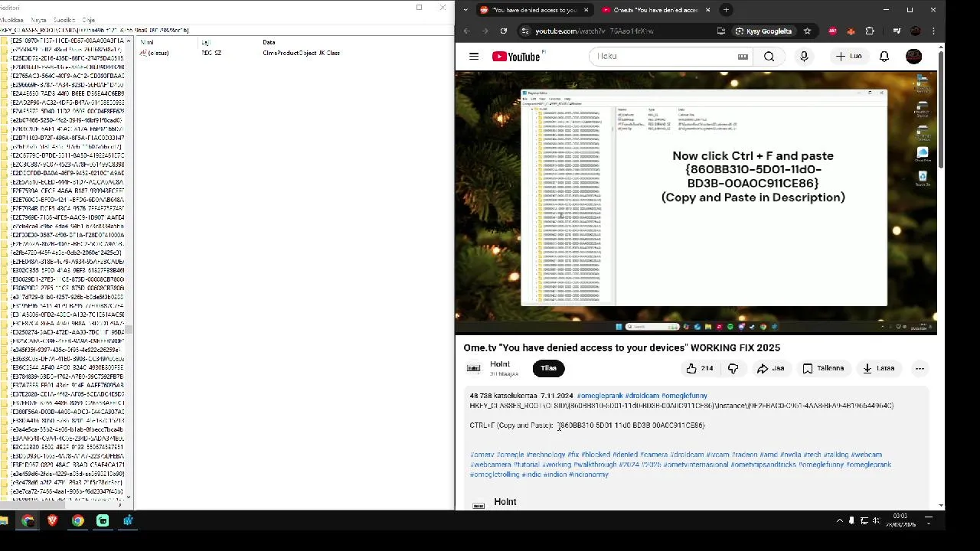Open Chrome from the Windows taskbar
This screenshot has width=980, height=551.
pyautogui.click(x=77, y=521)
